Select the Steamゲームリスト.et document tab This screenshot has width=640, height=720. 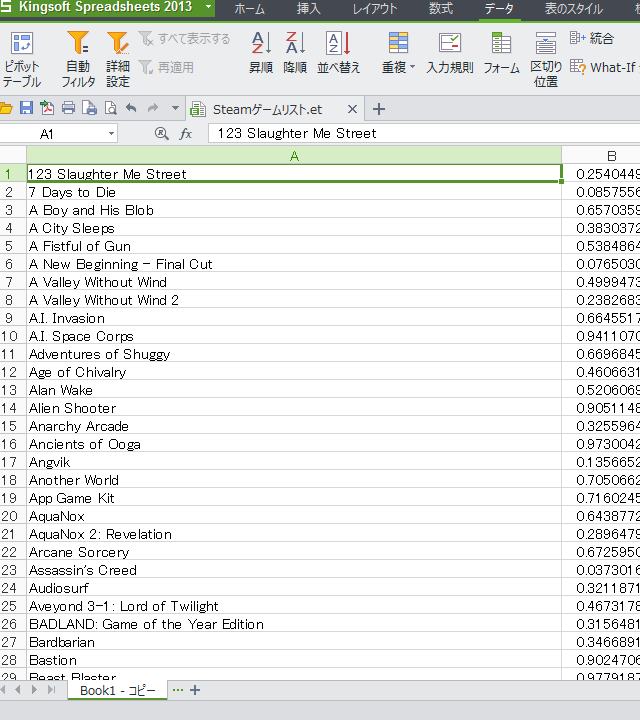(267, 109)
